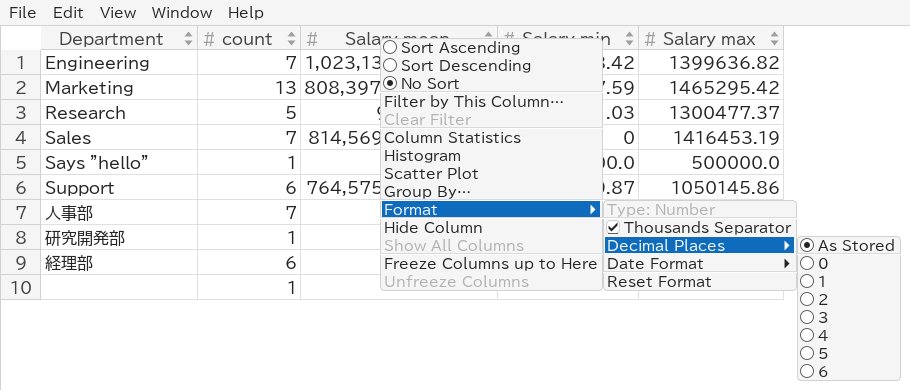The width and height of the screenshot is (910, 390).
Task: Select the Research cell
Action: click(119, 113)
